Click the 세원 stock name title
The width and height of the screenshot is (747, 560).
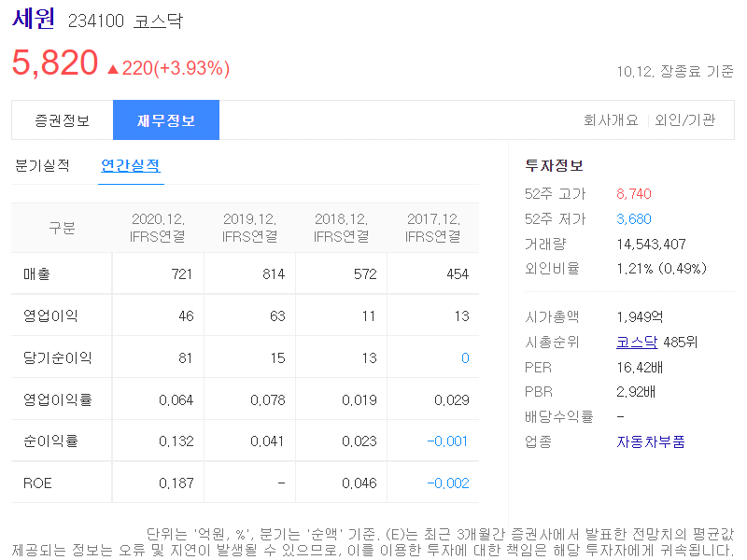33,19
